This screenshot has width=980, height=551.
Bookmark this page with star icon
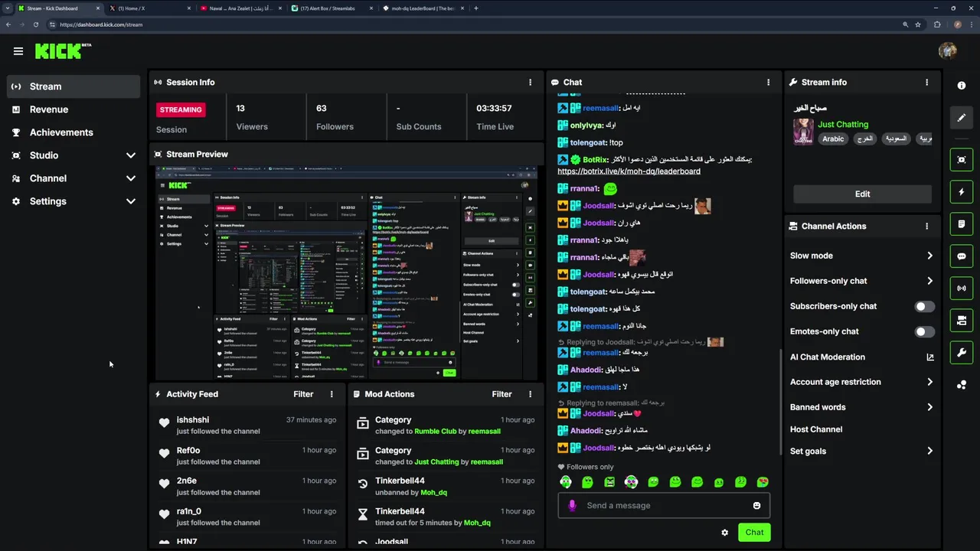pyautogui.click(x=917, y=24)
